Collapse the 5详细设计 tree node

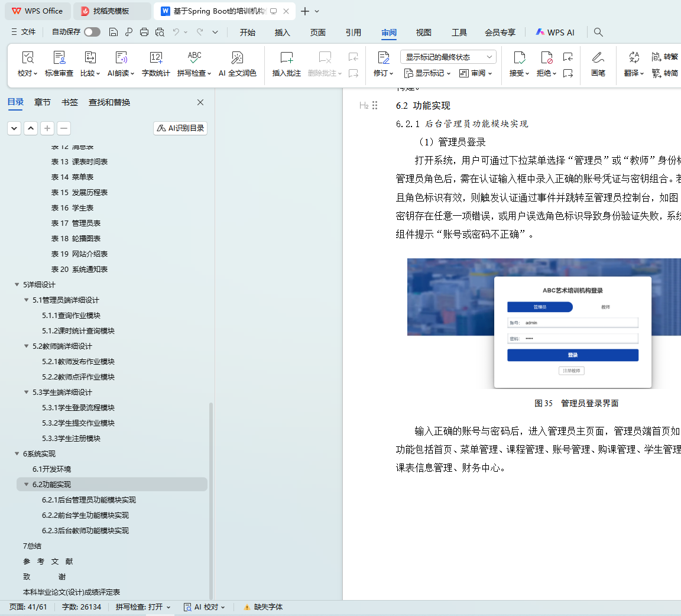17,285
